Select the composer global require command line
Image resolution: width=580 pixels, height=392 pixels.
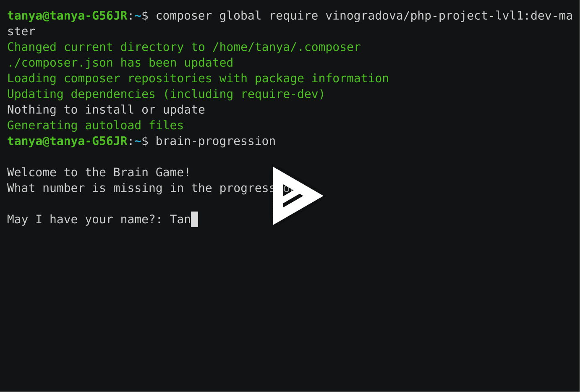[x=294, y=16]
